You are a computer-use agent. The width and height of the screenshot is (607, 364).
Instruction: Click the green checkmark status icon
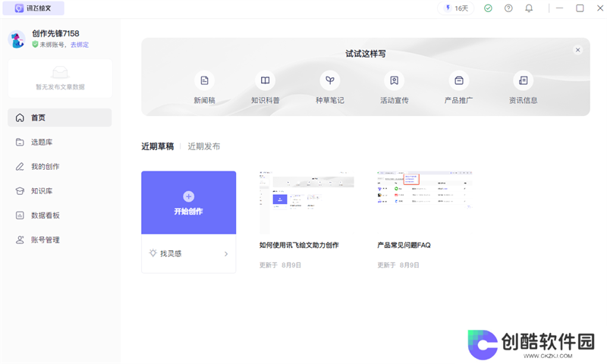(488, 8)
